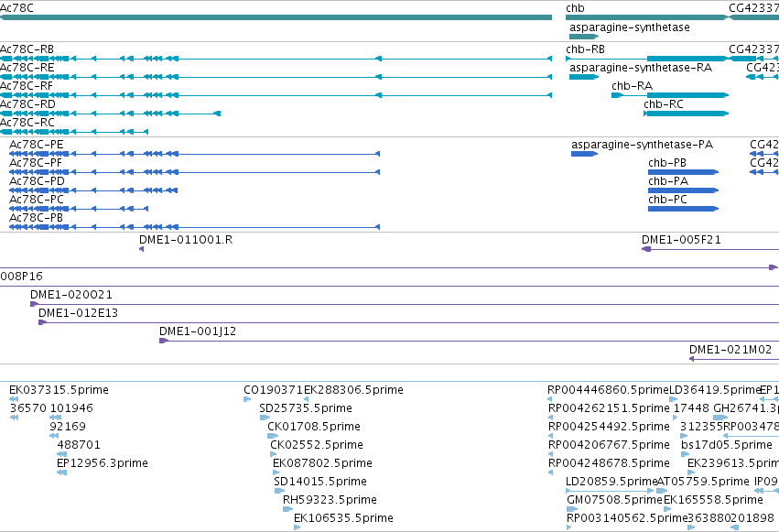Click EST EK106535.5prime
Screen dimensions: 779x532
pos(298,527)
